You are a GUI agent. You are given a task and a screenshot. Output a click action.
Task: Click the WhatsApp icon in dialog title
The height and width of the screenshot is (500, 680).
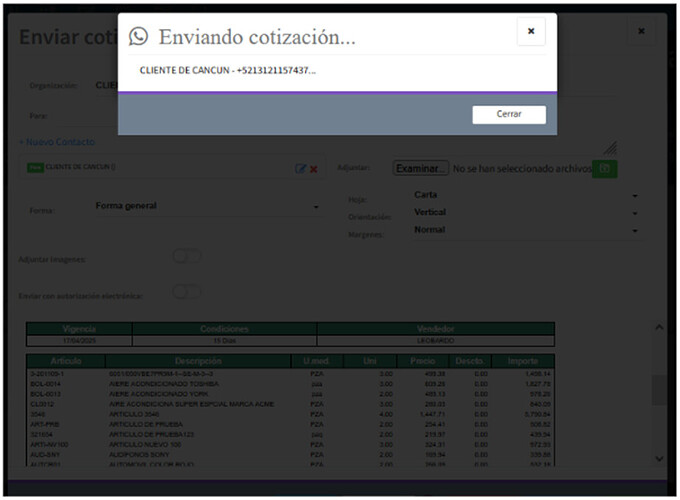click(x=138, y=37)
